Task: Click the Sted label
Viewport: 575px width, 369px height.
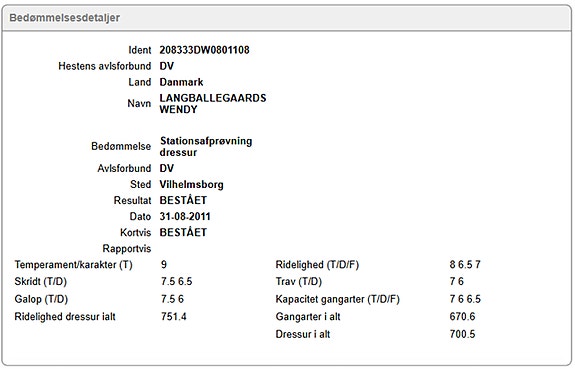Action: click(140, 184)
